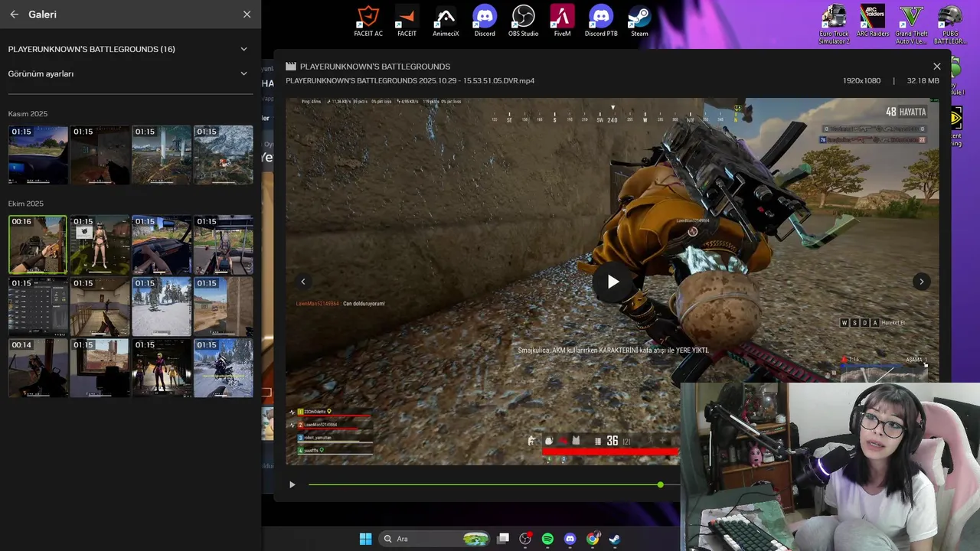The width and height of the screenshot is (980, 551).
Task: Open Google Chrome from the taskbar
Action: pyautogui.click(x=593, y=539)
